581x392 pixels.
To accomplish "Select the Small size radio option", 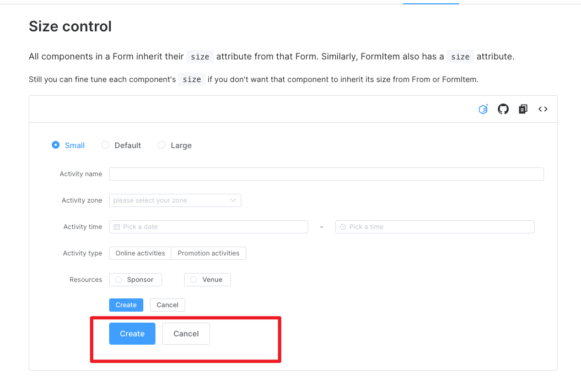I will 56,145.
